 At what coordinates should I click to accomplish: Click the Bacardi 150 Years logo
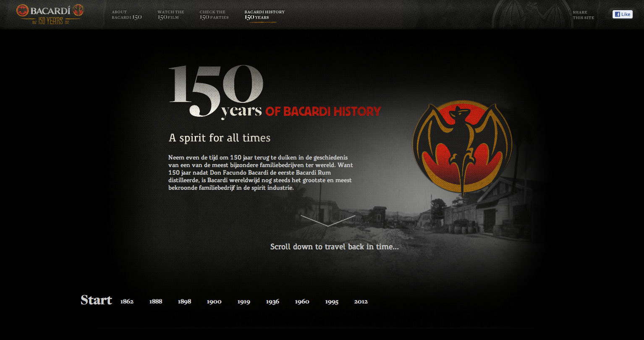click(x=50, y=14)
